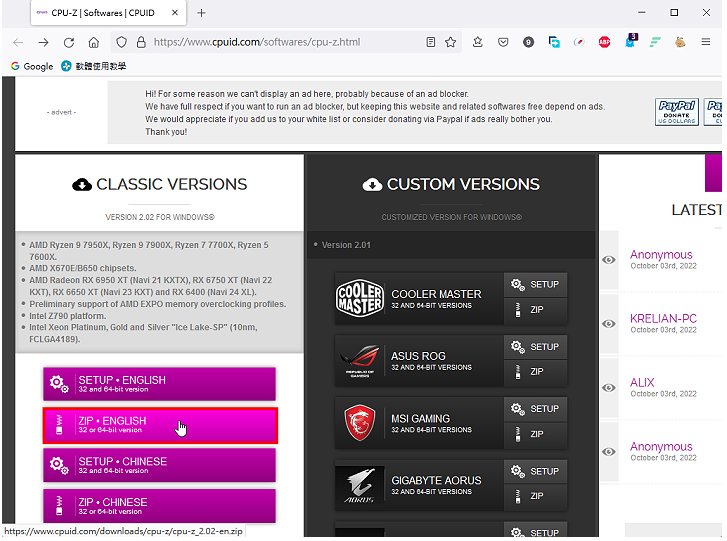The height and width of the screenshot is (541, 727).
Task: Click the CUSTOM VERSIONS cloud download icon
Action: pyautogui.click(x=372, y=185)
